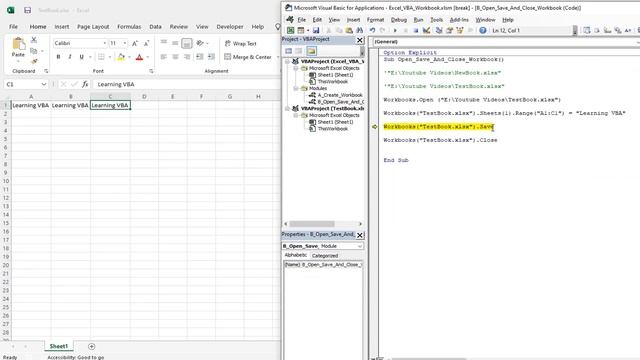
Task: Click the Borders icon in the Font group
Action: click(x=101, y=57)
